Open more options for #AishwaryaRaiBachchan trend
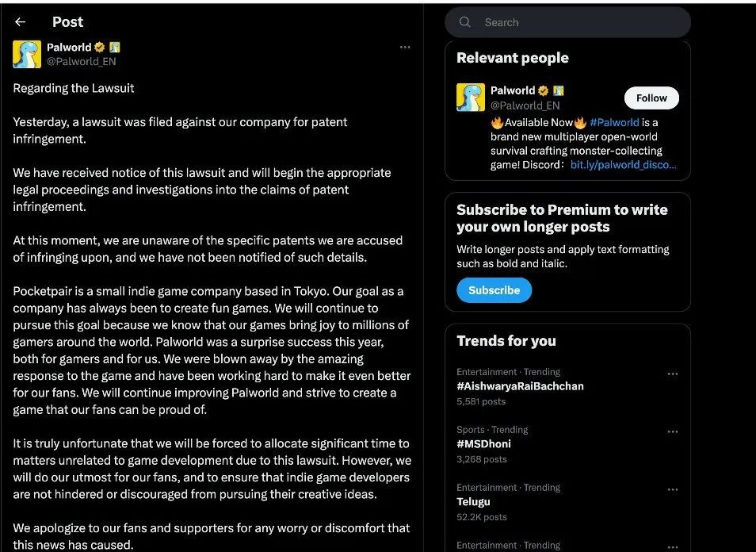The width and height of the screenshot is (756, 552). click(673, 374)
